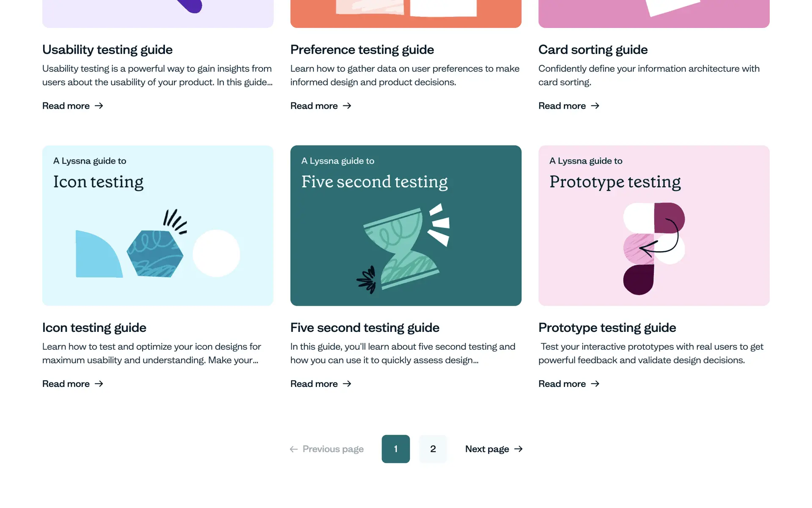Go to pagination page 2
Image resolution: width=812 pixels, height=508 pixels.
click(x=433, y=449)
